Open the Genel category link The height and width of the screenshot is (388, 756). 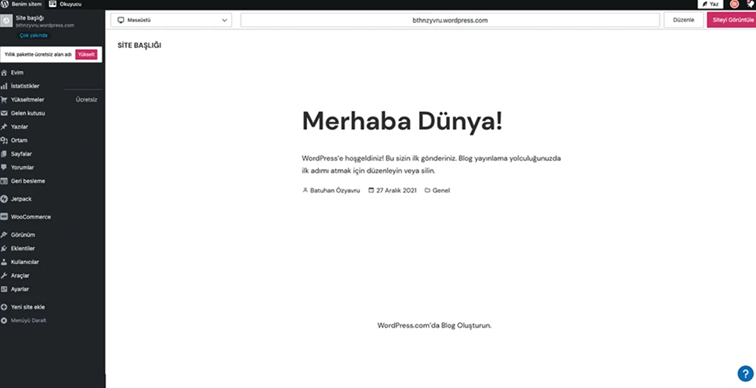pos(441,190)
